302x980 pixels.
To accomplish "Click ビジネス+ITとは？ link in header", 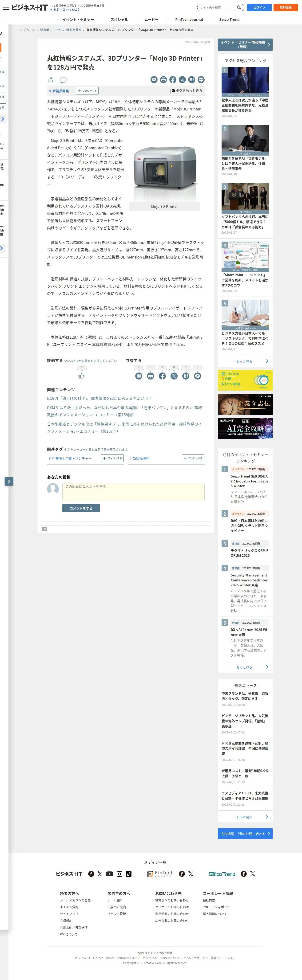I will point(67,10).
